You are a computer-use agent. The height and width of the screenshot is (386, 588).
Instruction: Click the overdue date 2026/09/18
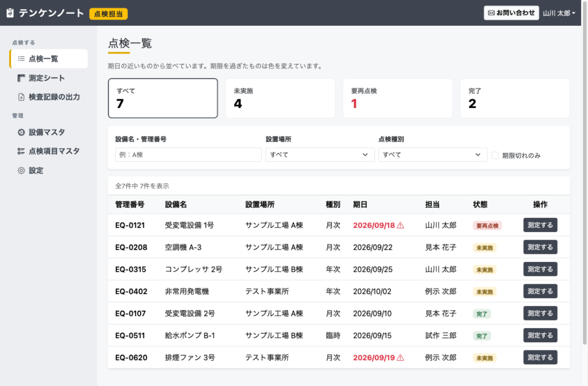pyautogui.click(x=374, y=225)
